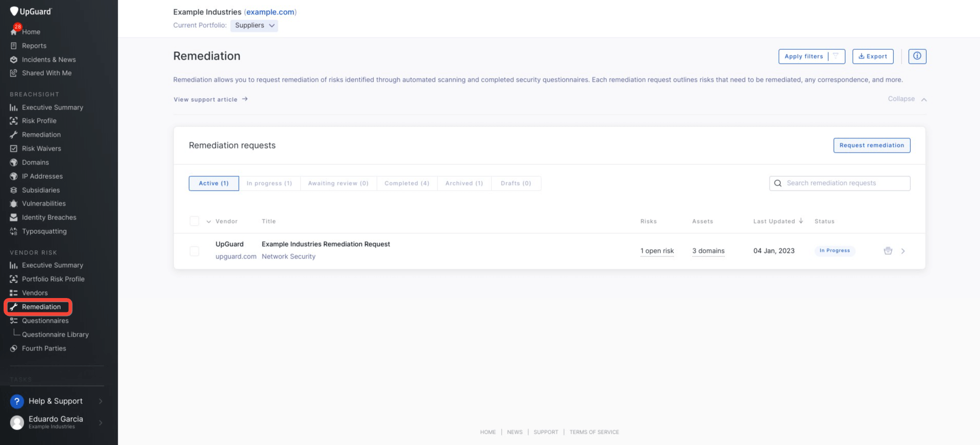Open Example Industries Remediation Request title

326,244
